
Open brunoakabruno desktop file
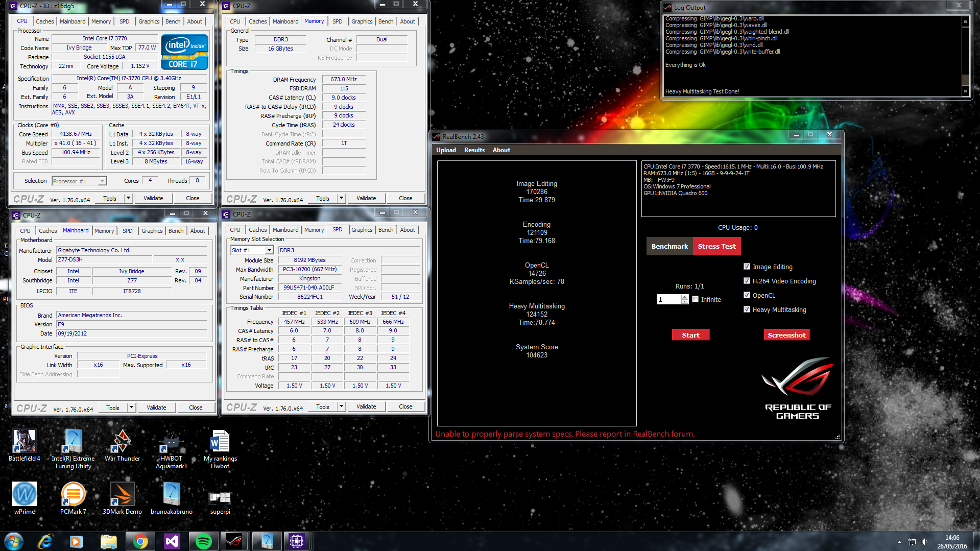pyautogui.click(x=171, y=498)
